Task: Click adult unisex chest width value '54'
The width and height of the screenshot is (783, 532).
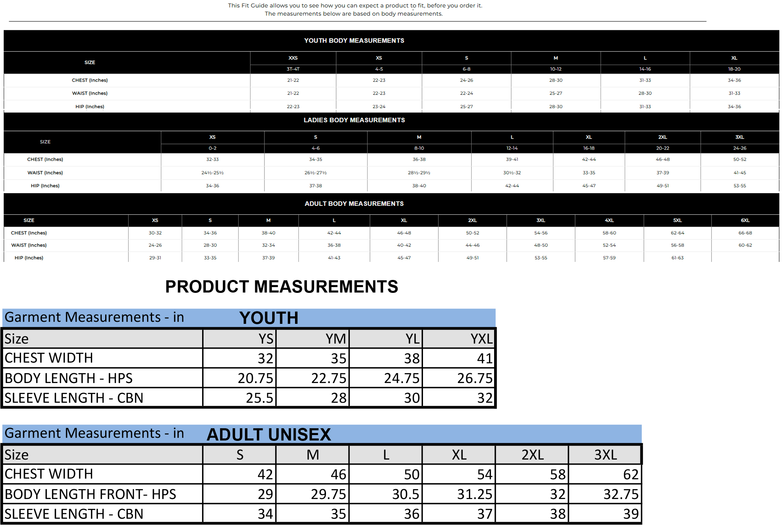Action: click(x=485, y=475)
